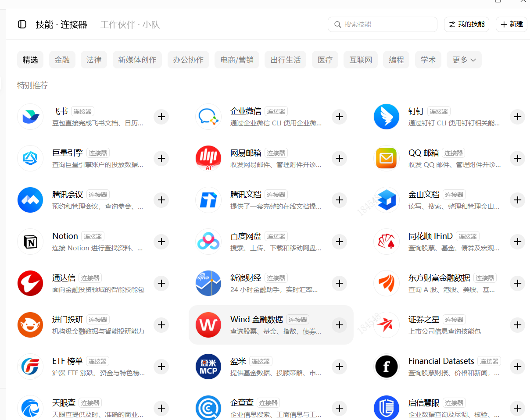Select the 金融 category tab
This screenshot has height=420, width=530.
pyautogui.click(x=62, y=60)
